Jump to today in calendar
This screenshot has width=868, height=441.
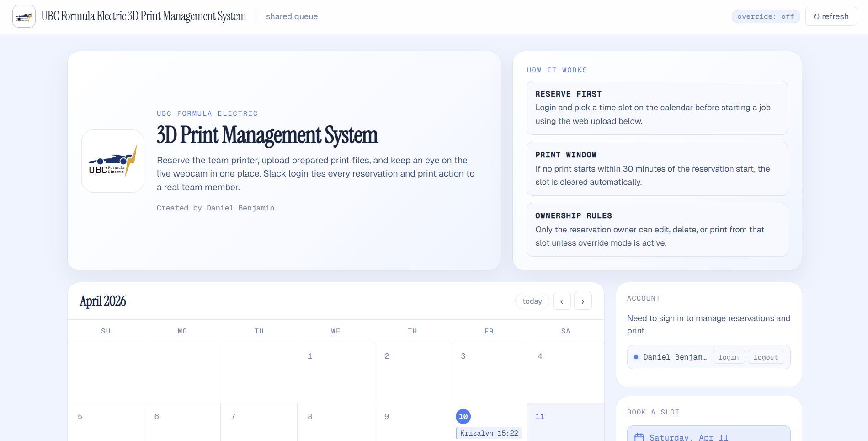532,301
